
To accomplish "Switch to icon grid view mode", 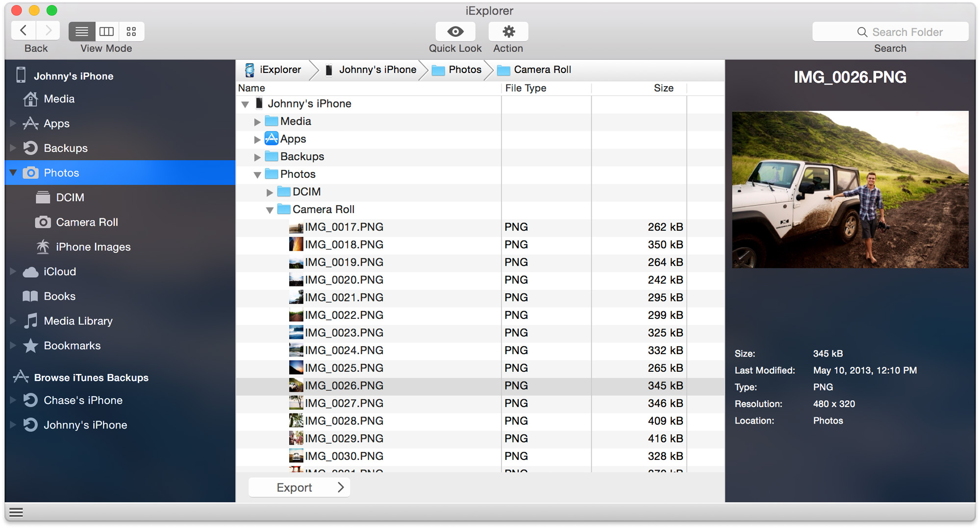I will click(x=131, y=32).
